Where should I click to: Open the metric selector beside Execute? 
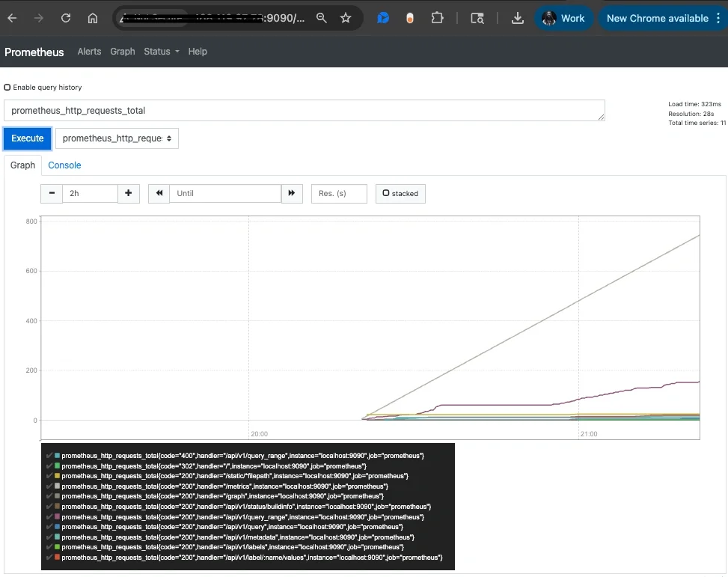tap(116, 138)
